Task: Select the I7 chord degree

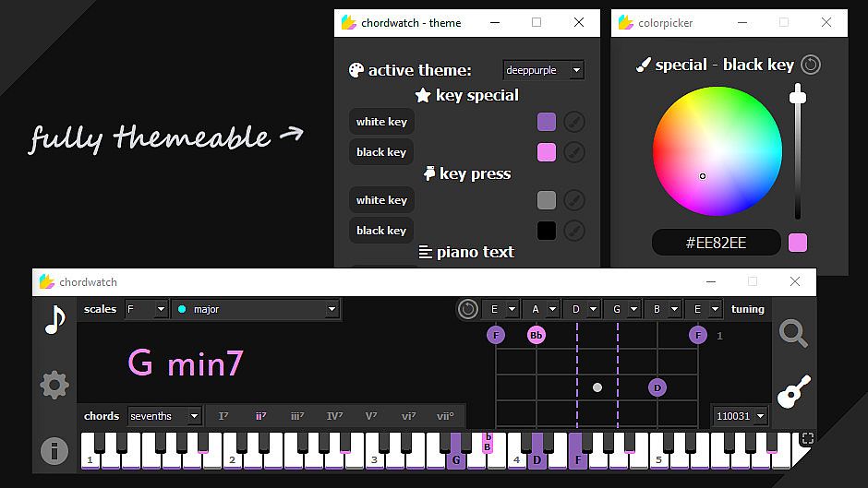Action: pyautogui.click(x=223, y=416)
